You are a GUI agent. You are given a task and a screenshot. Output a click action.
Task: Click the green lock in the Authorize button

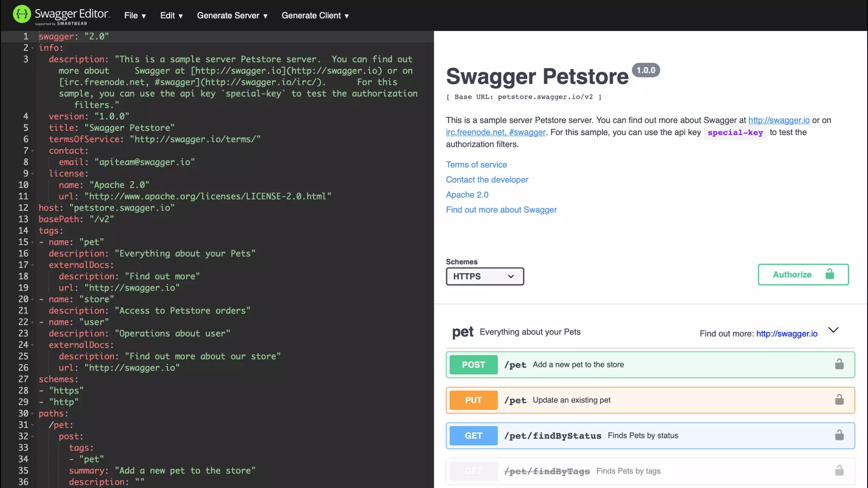[x=829, y=274]
